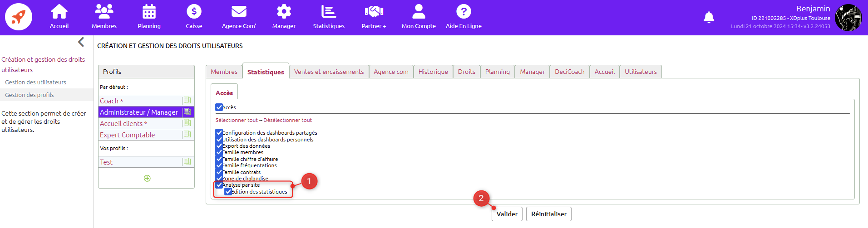Select the Expert Comptable profile

pos(128,135)
